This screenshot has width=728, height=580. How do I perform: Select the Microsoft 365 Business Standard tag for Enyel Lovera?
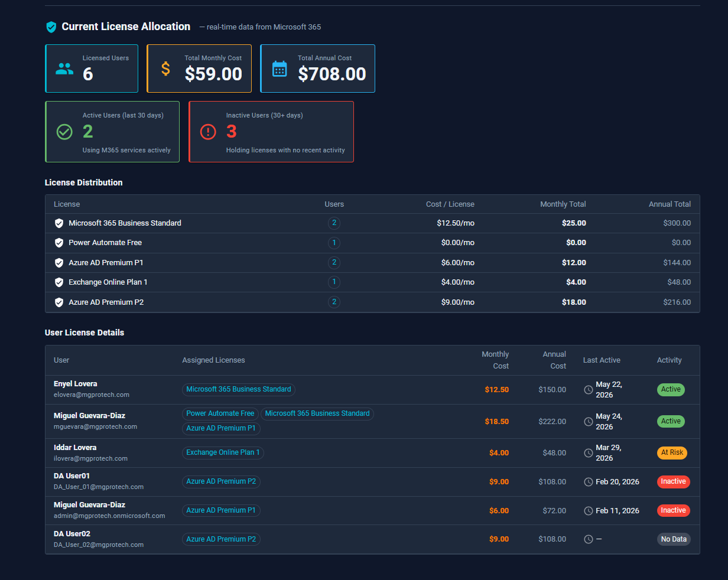[239, 389]
